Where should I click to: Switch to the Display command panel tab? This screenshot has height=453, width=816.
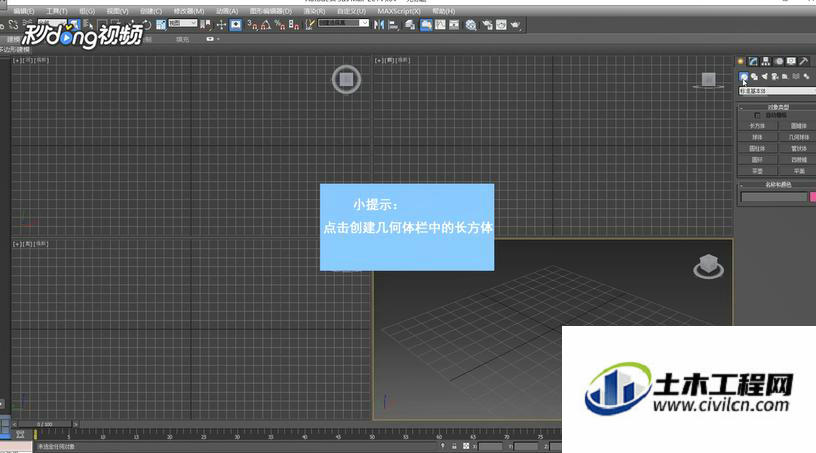[791, 61]
